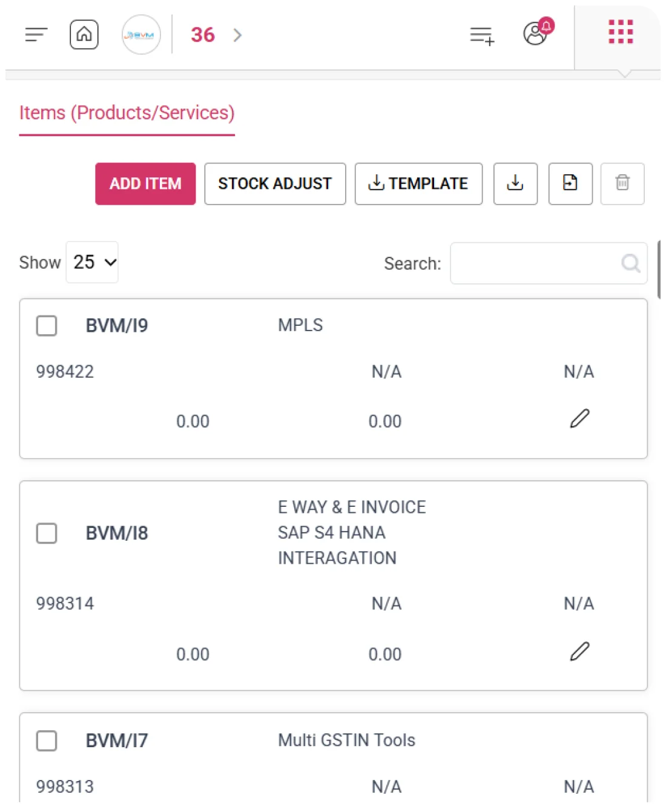This screenshot has height=812, width=666.
Task: Click the download export icon button
Action: point(515,183)
